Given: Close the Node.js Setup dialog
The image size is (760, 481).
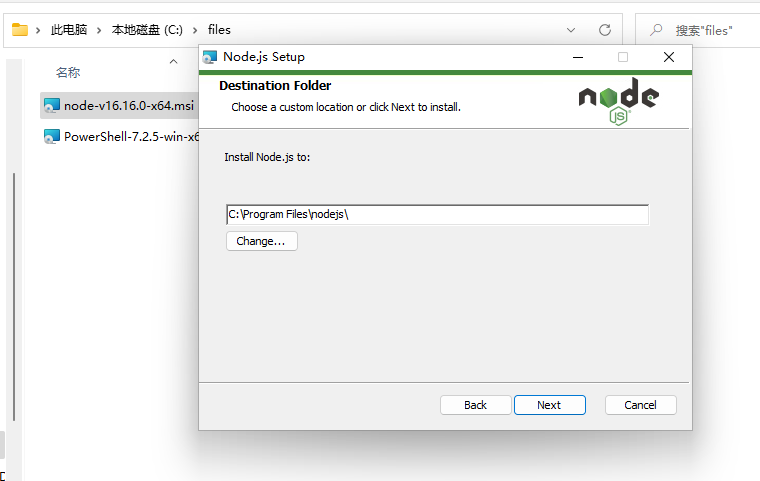Looking at the screenshot, I should pyautogui.click(x=669, y=57).
